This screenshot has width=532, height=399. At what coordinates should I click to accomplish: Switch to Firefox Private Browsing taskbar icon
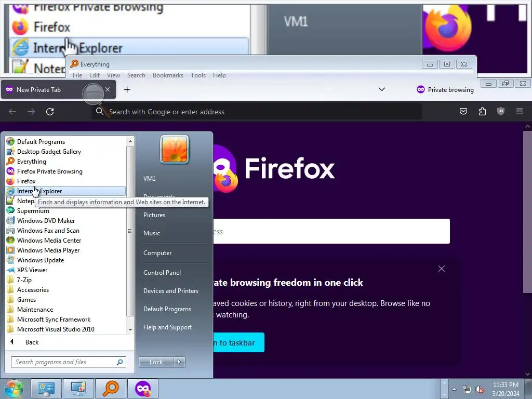pyautogui.click(x=143, y=389)
